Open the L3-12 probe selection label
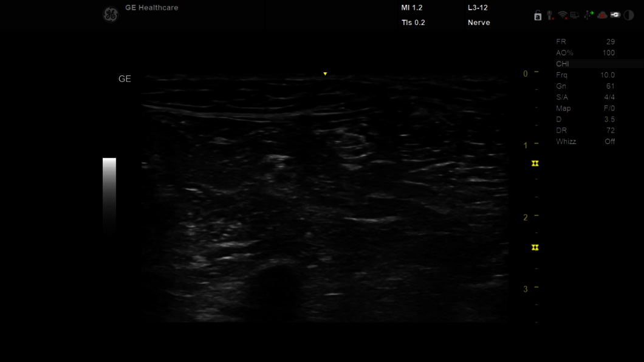 (x=478, y=8)
